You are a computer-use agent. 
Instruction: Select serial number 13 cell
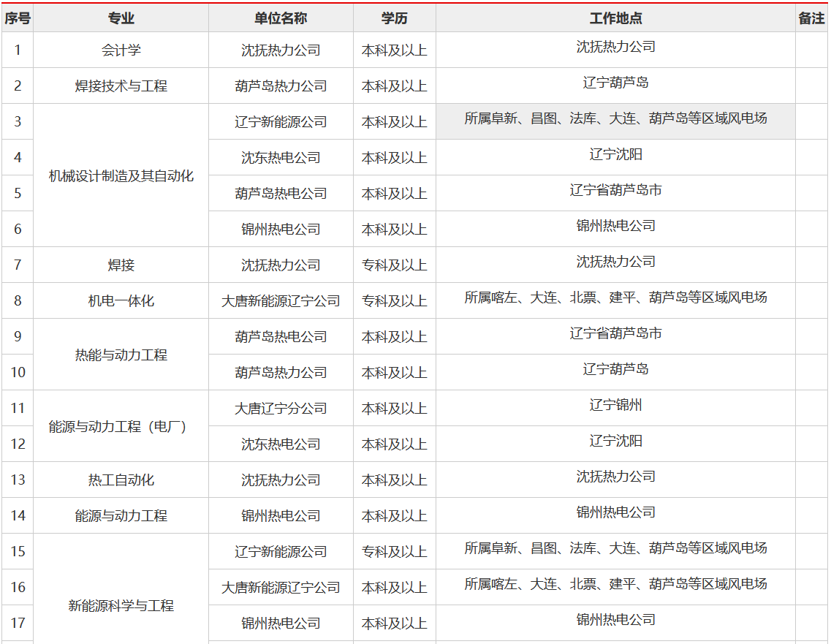18,480
